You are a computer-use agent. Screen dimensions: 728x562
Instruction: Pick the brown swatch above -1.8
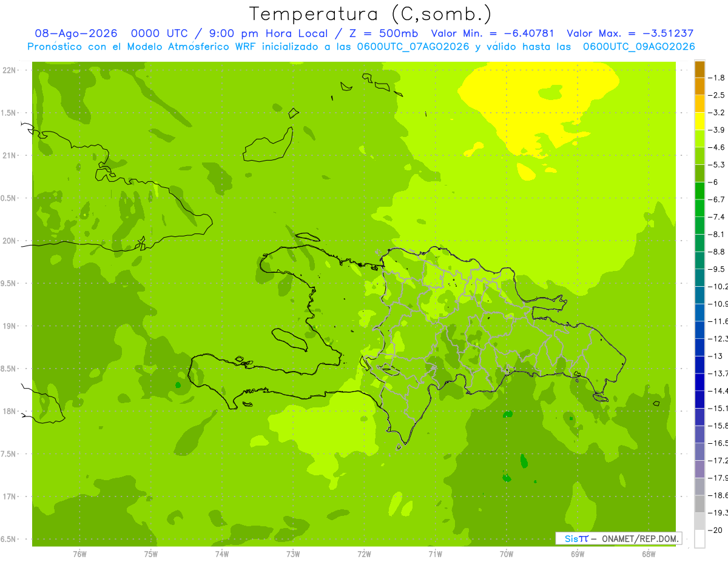point(700,69)
